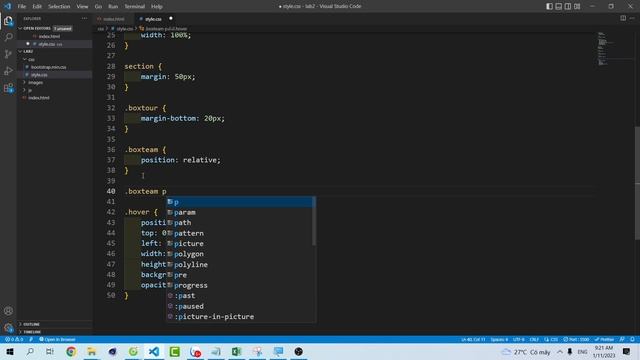Open the View menu

(x=82, y=7)
